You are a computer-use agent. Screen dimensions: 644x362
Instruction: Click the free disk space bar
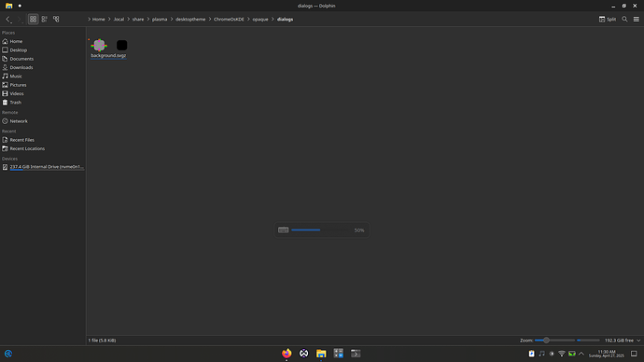588,341
